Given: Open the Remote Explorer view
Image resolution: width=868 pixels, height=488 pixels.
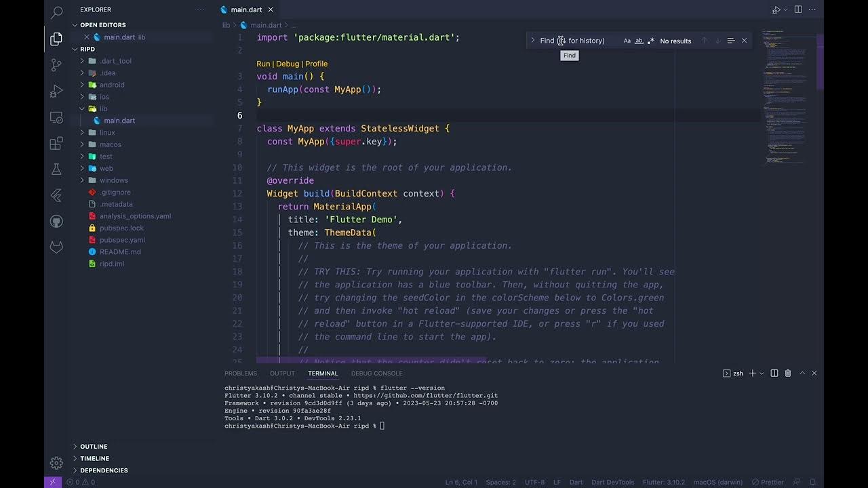Looking at the screenshot, I should pos(57,117).
